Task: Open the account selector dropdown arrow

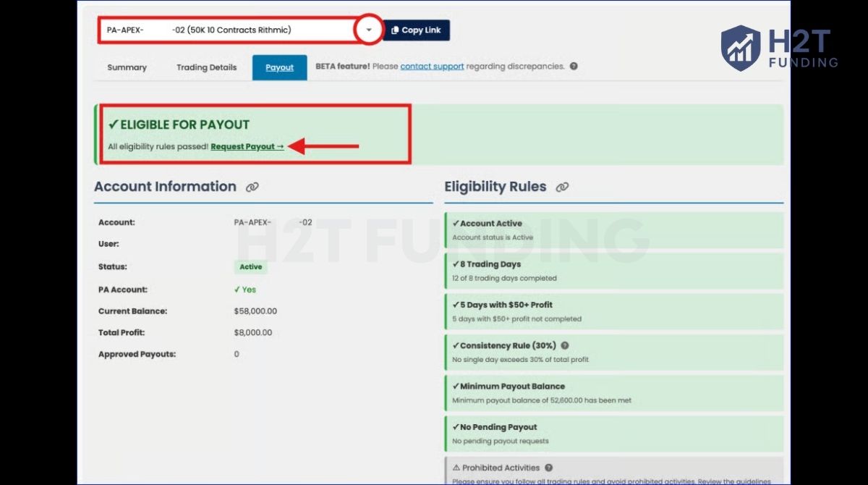Action: [x=369, y=30]
